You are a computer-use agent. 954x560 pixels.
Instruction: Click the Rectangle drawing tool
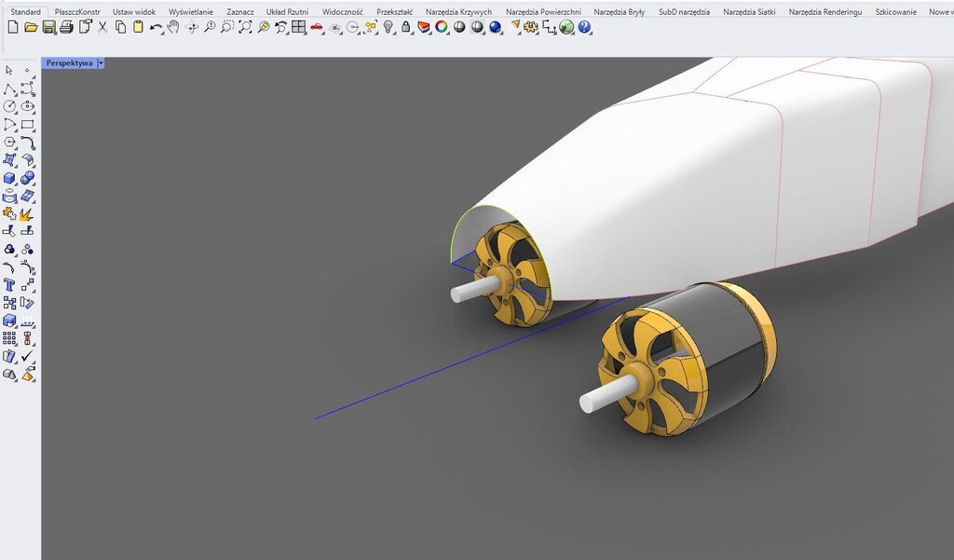click(x=28, y=125)
